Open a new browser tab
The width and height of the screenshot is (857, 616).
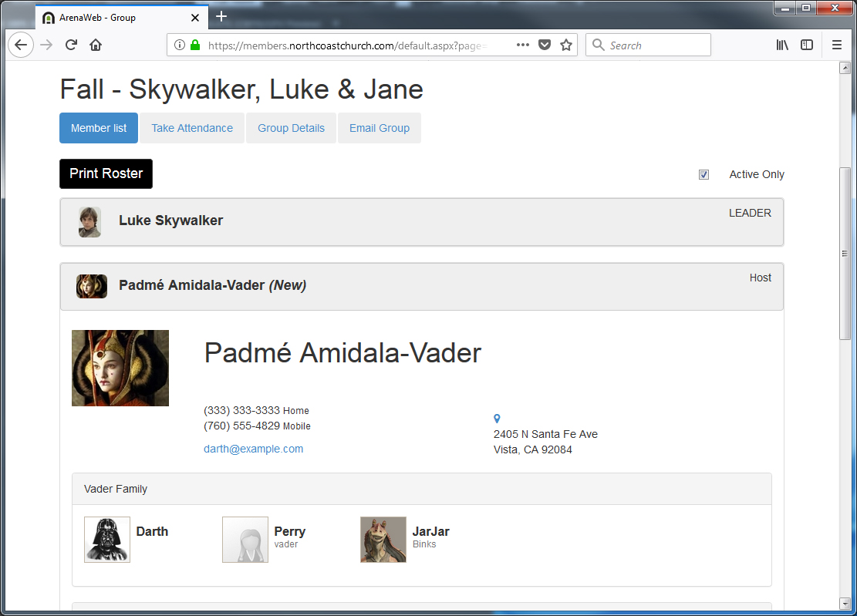221,17
